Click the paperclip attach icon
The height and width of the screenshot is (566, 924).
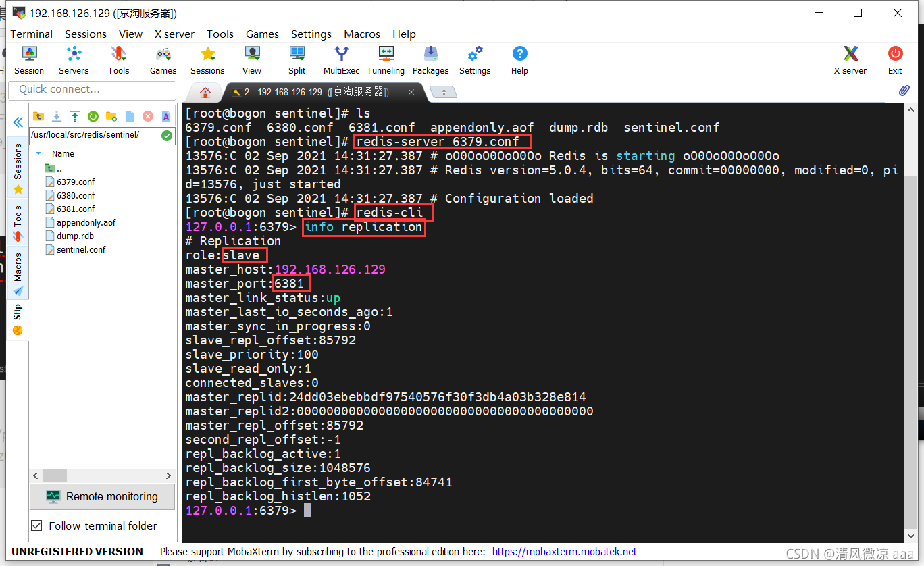coord(904,90)
